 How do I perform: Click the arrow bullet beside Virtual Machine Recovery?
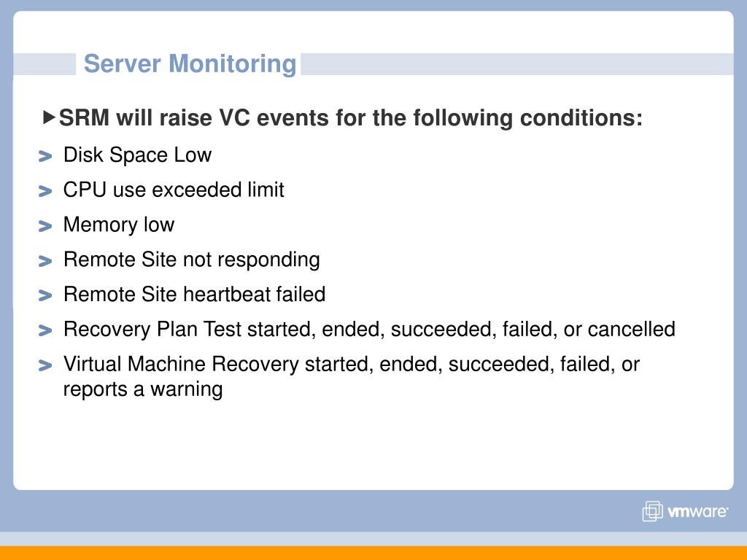pyautogui.click(x=45, y=365)
